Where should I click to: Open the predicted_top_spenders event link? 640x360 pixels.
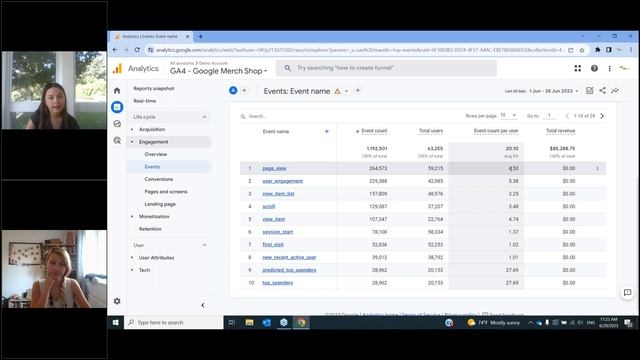(289, 270)
